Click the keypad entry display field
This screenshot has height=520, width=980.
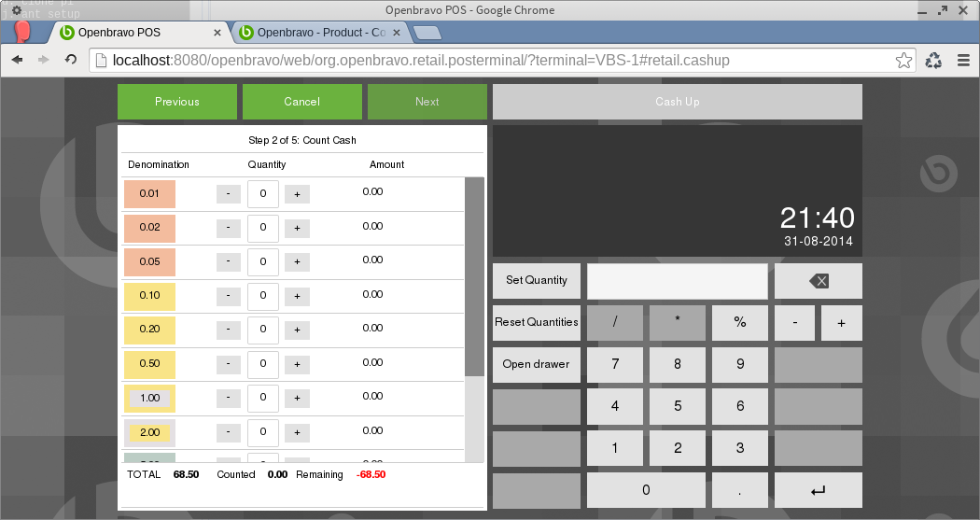point(678,281)
